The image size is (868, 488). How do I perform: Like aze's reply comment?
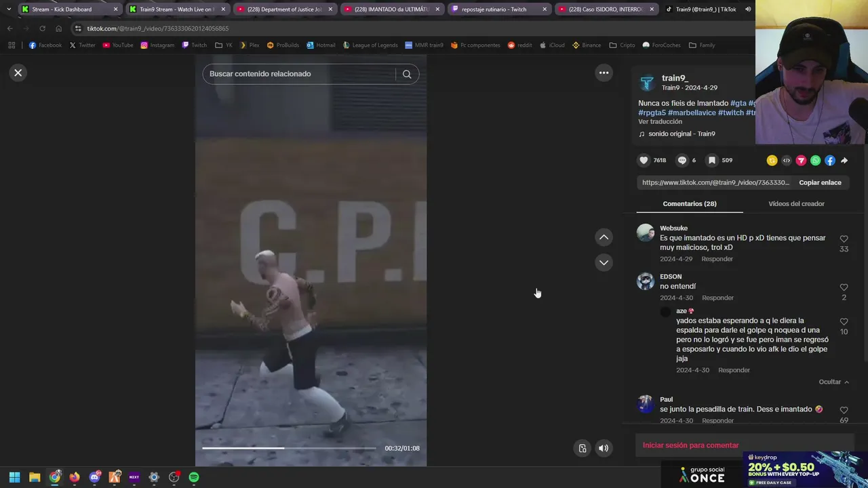pyautogui.click(x=844, y=322)
